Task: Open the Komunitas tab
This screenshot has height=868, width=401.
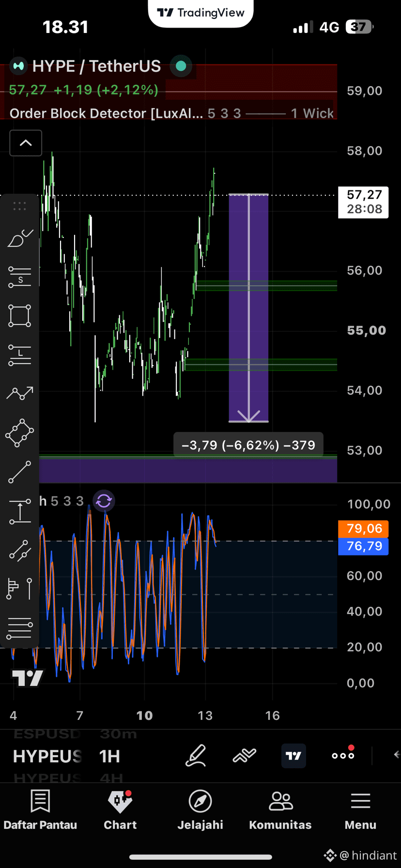Action: tap(280, 810)
